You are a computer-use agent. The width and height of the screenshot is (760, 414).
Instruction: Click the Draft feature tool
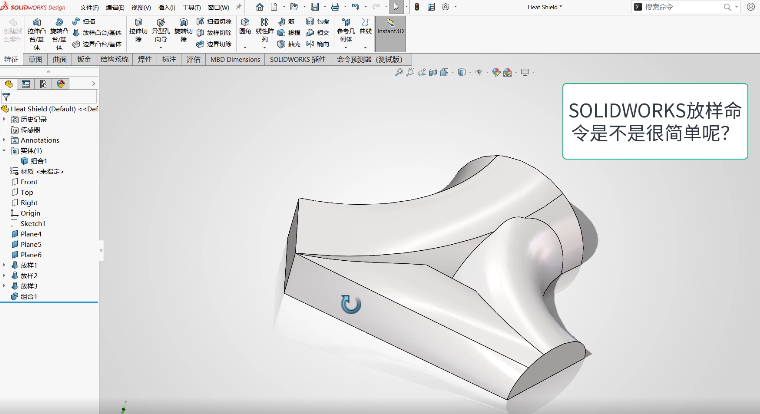289,32
